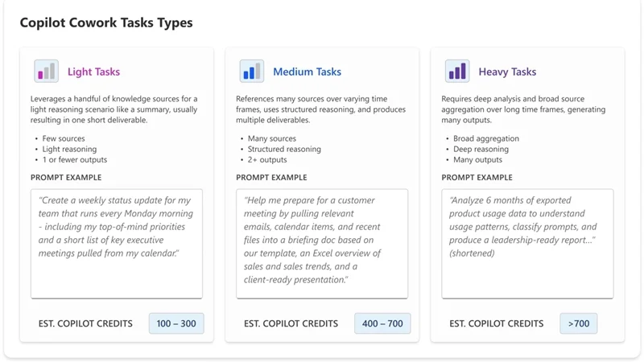The image size is (644, 362).
Task: Select the Light Tasks heading
Action: point(93,72)
